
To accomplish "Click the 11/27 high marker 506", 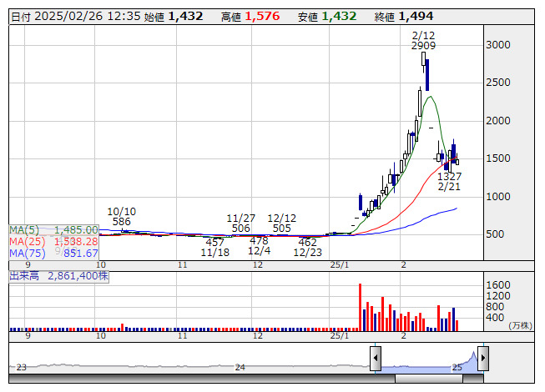I will 241,228.
